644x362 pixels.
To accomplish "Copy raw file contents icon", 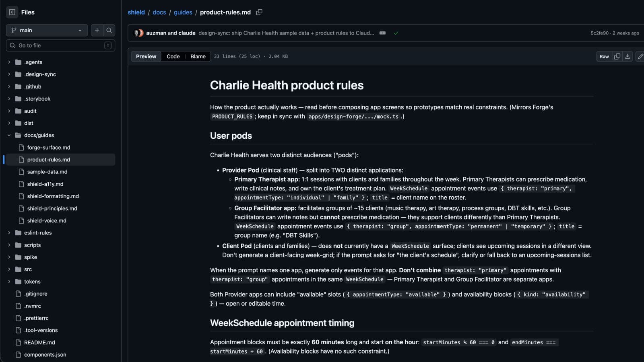I will tap(617, 56).
